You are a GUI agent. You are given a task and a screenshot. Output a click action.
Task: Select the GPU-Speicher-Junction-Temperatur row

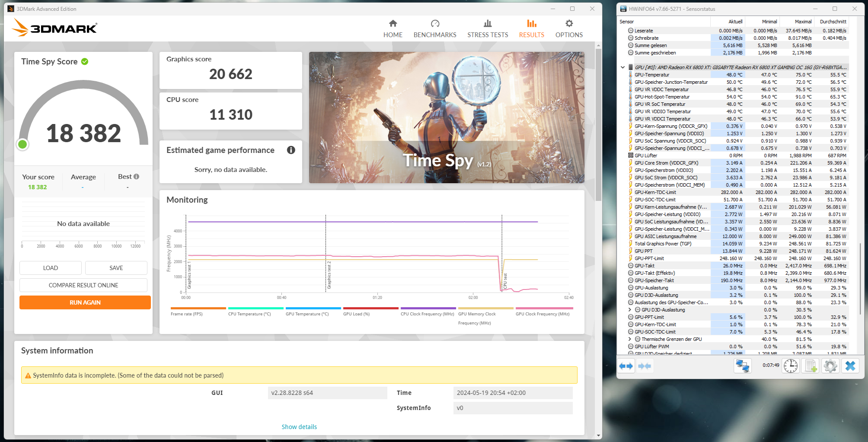(733, 82)
